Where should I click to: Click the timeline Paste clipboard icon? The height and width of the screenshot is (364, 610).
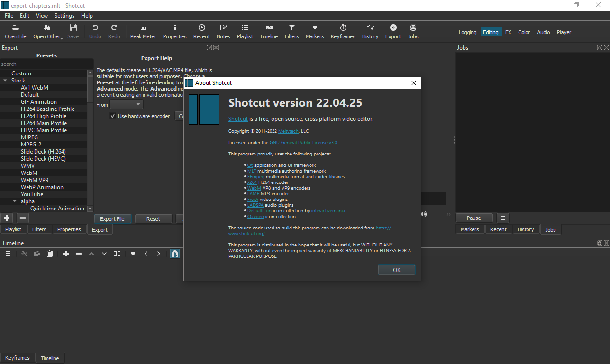[50, 254]
